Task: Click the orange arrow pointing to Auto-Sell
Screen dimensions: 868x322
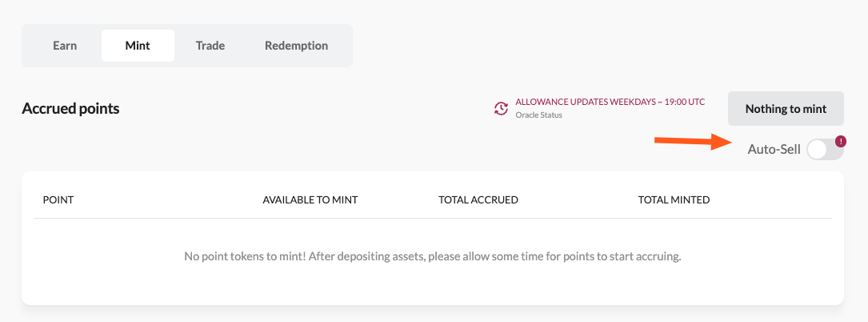Action: (x=694, y=143)
